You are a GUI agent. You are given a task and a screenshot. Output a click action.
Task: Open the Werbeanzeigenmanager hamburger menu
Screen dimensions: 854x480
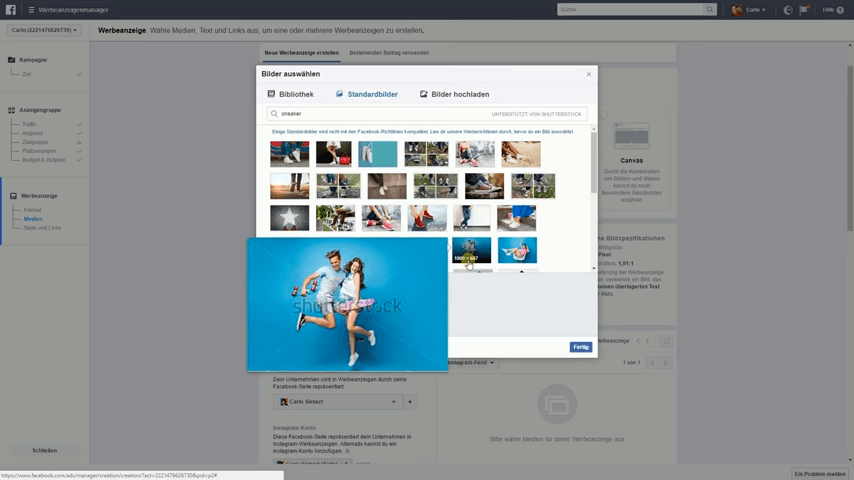(31, 10)
